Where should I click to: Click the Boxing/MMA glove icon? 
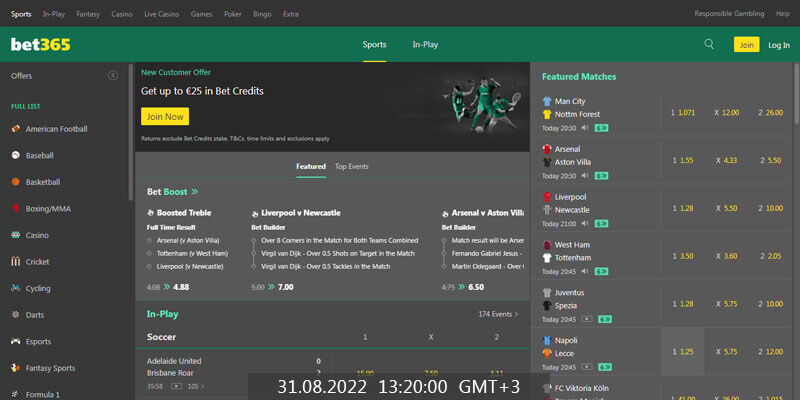(x=15, y=208)
